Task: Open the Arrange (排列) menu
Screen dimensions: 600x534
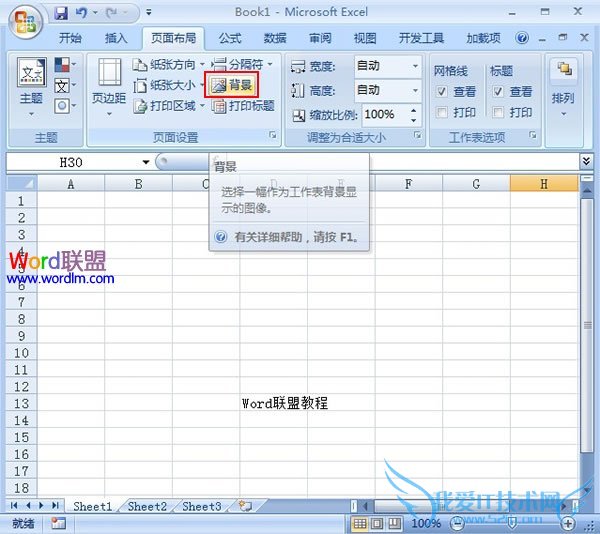Action: coord(563,87)
